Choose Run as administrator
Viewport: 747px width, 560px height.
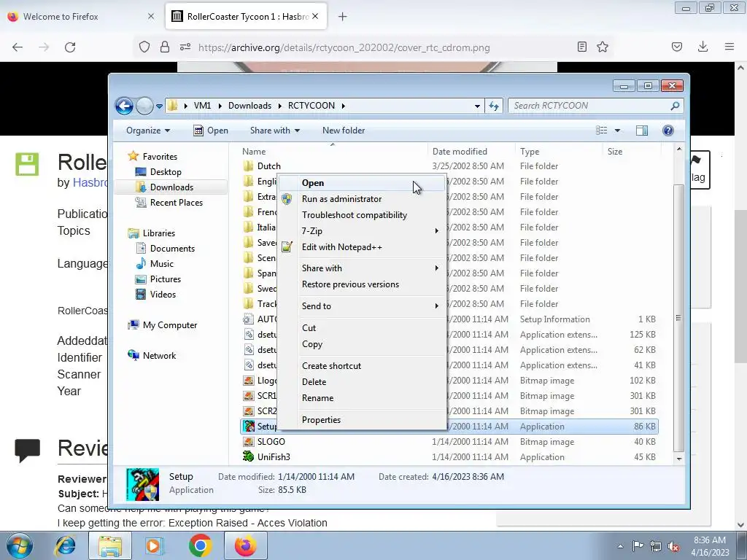click(x=362, y=199)
